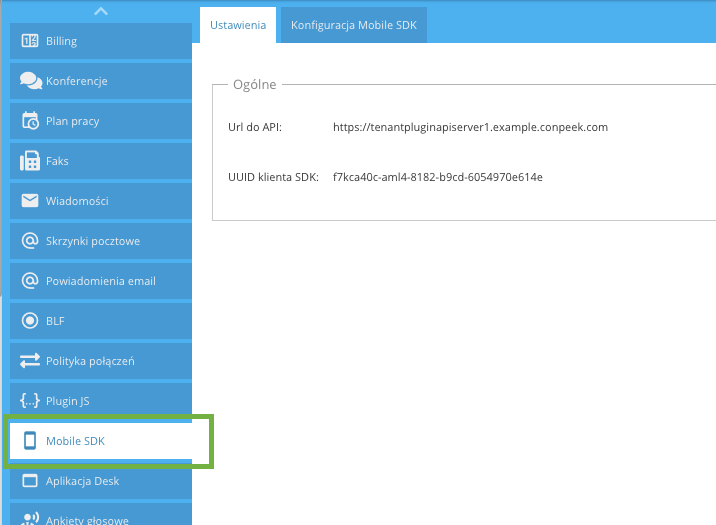The height and width of the screenshot is (525, 716).
Task: Click the Plugin JS braces icon
Action: pos(30,401)
